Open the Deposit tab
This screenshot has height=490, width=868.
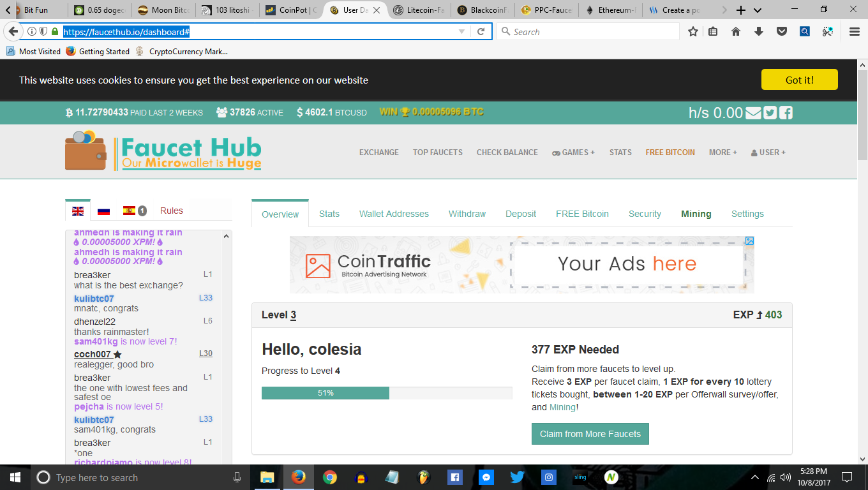pyautogui.click(x=521, y=214)
